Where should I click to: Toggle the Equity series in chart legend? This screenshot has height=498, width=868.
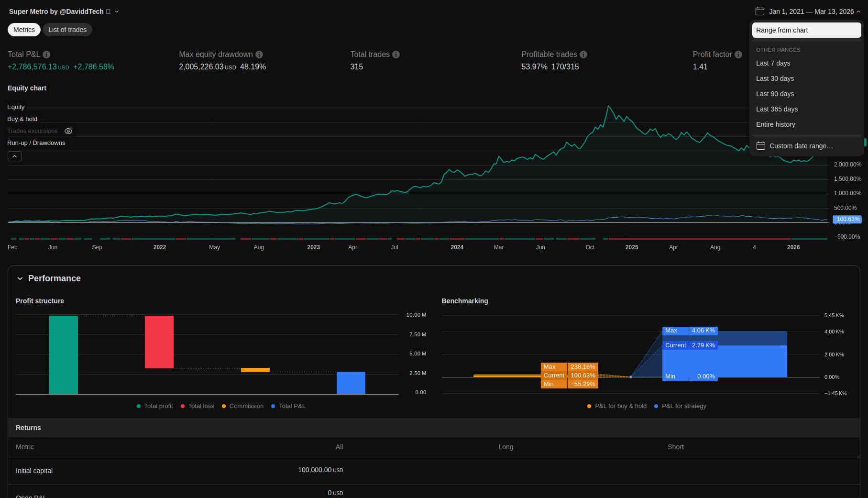coord(16,107)
